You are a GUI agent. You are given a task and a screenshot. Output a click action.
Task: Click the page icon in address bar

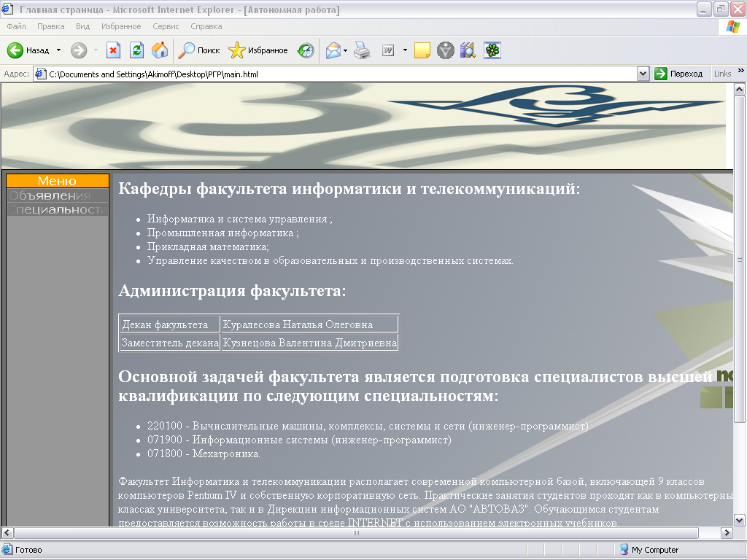[x=41, y=74]
